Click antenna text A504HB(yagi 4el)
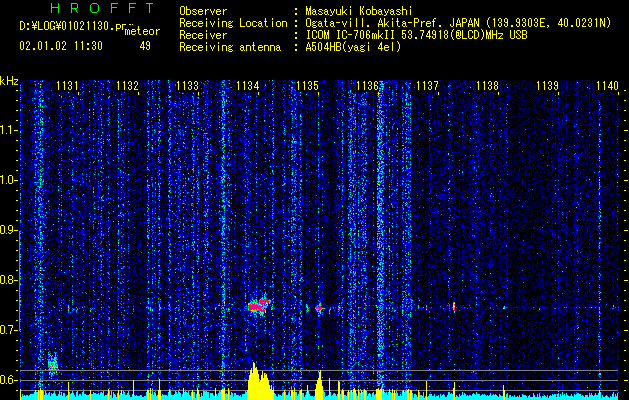This screenshot has height=400, width=629. click(353, 48)
